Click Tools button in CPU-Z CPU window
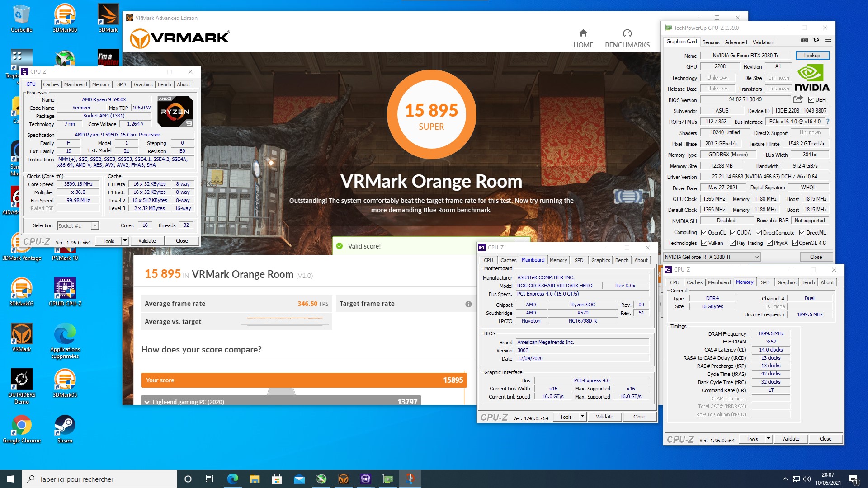Viewport: 868px width, 488px height. point(108,241)
